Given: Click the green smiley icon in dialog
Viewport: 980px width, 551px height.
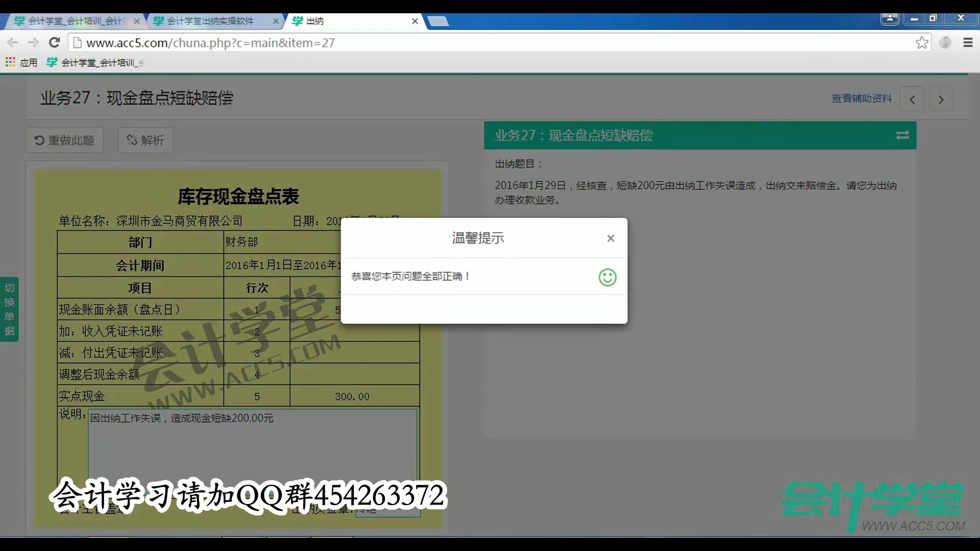Looking at the screenshot, I should [x=607, y=277].
